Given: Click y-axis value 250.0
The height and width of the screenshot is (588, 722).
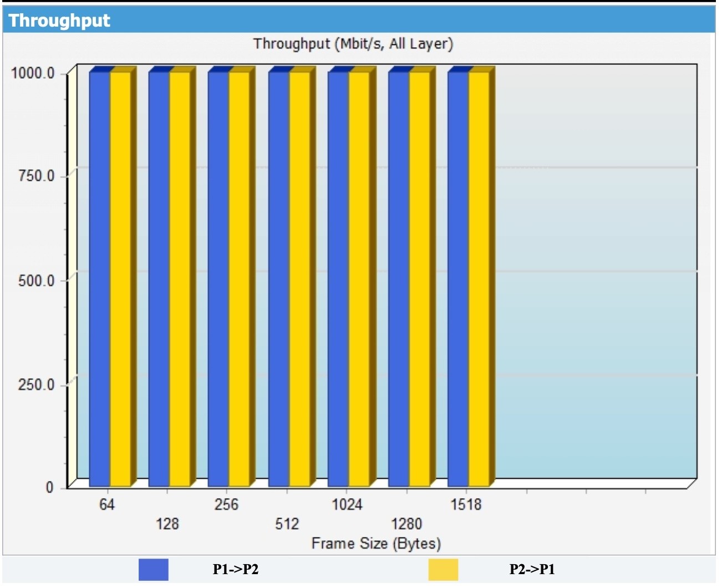Looking at the screenshot, I should pos(36,384).
